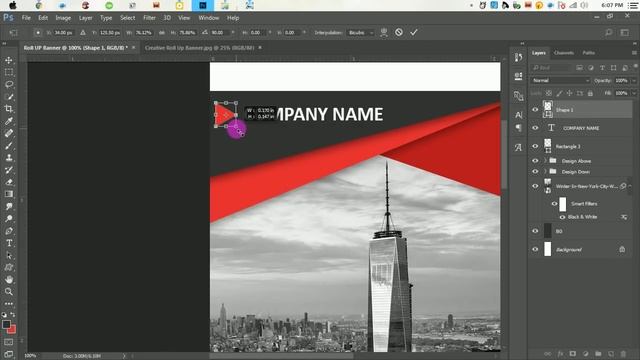Select the Hand tool
Viewport: 640px width, 360px height.
pyautogui.click(x=9, y=280)
